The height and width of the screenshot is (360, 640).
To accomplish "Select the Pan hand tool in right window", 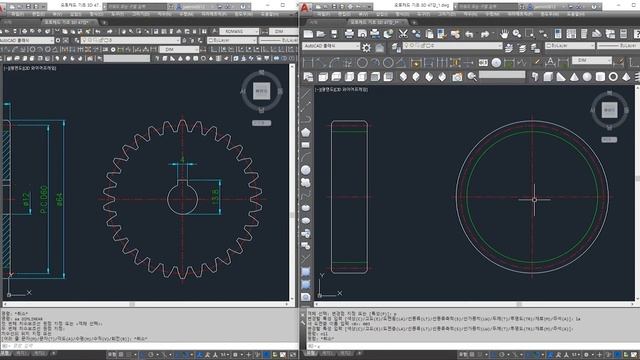I will click(504, 34).
